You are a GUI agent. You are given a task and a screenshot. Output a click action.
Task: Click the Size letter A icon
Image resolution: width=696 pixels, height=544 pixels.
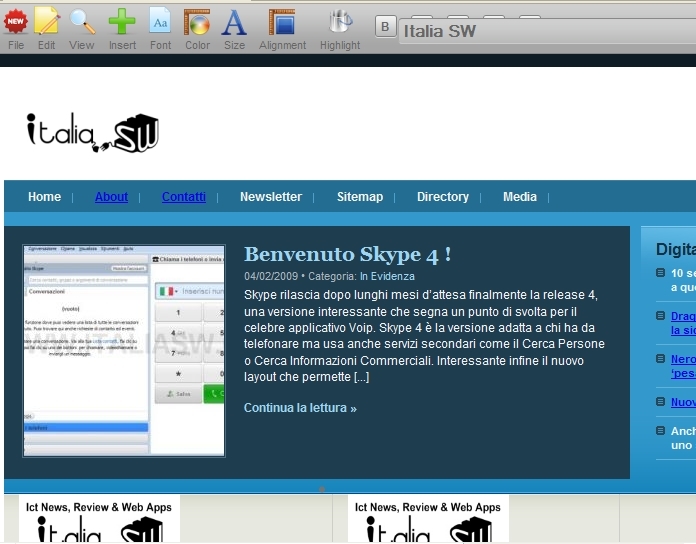point(234,22)
